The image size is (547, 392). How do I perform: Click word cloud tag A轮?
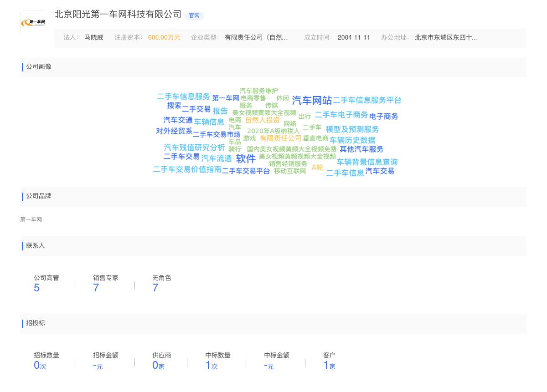point(317,168)
